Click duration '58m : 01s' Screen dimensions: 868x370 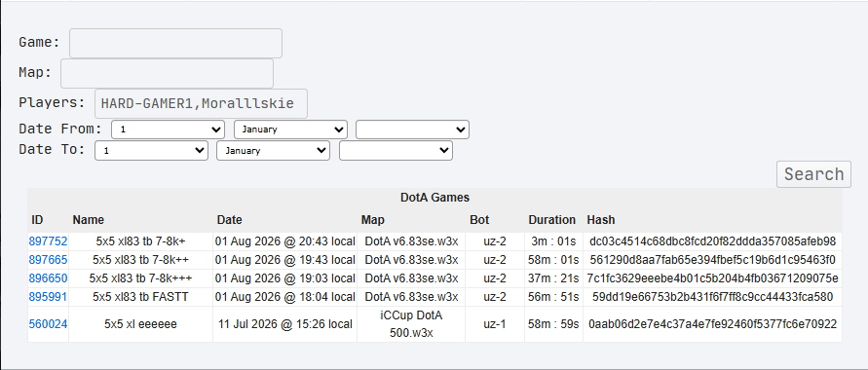[553, 260]
